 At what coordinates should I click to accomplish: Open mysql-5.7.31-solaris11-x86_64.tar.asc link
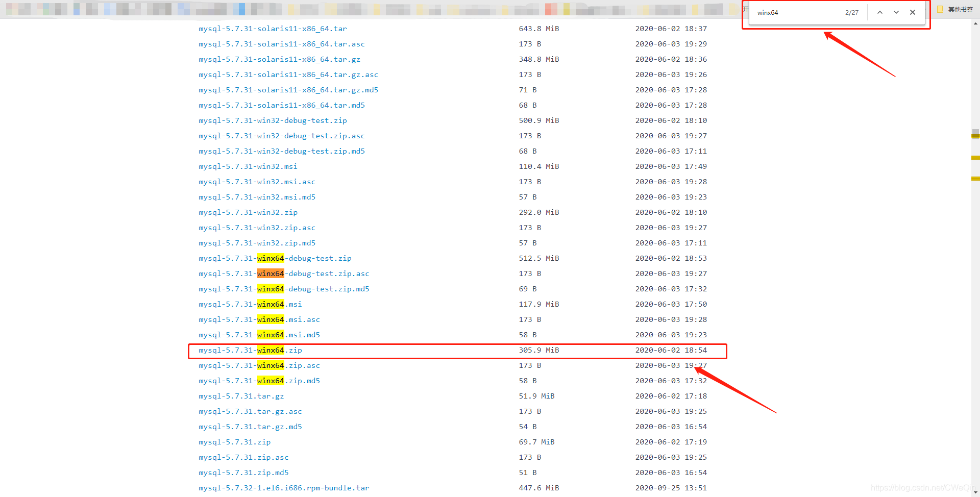(282, 44)
